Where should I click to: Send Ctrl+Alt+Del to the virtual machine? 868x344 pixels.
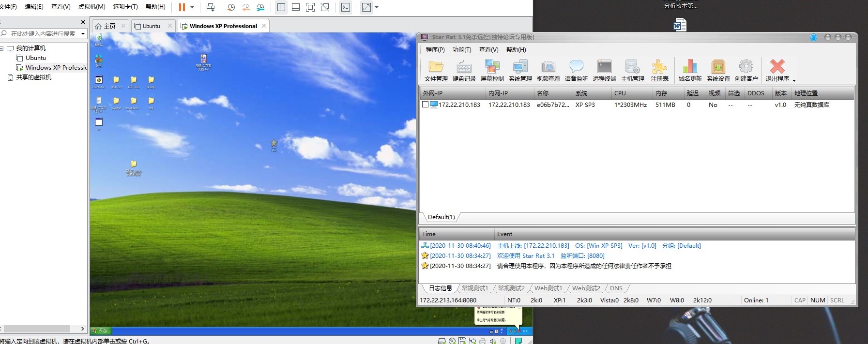click(x=211, y=7)
